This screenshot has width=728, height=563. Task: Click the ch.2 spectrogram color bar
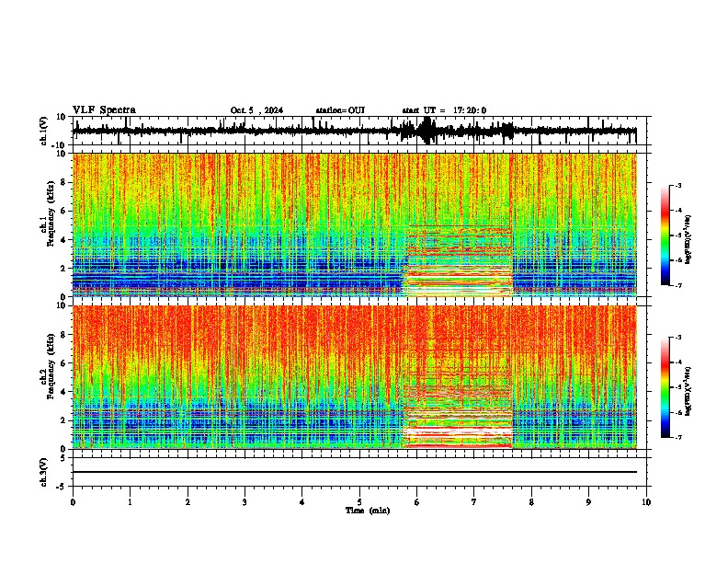(x=665, y=387)
